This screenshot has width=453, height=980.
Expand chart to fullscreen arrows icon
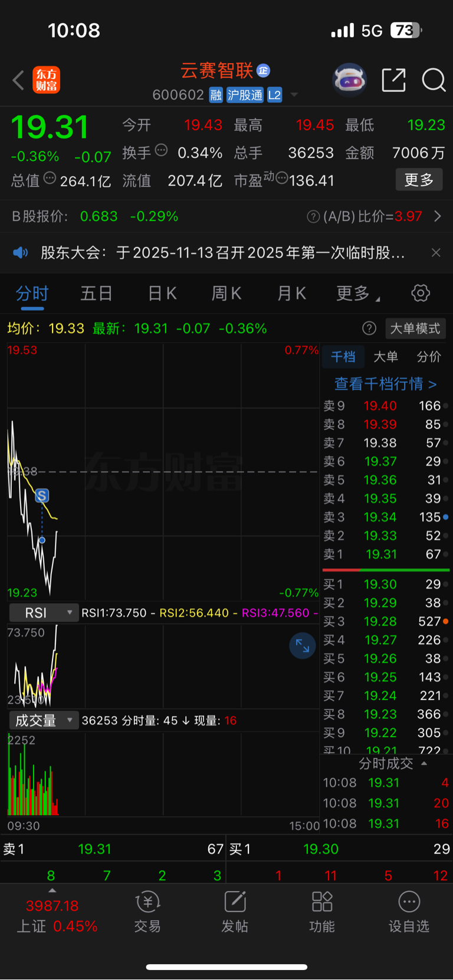pyautogui.click(x=303, y=646)
